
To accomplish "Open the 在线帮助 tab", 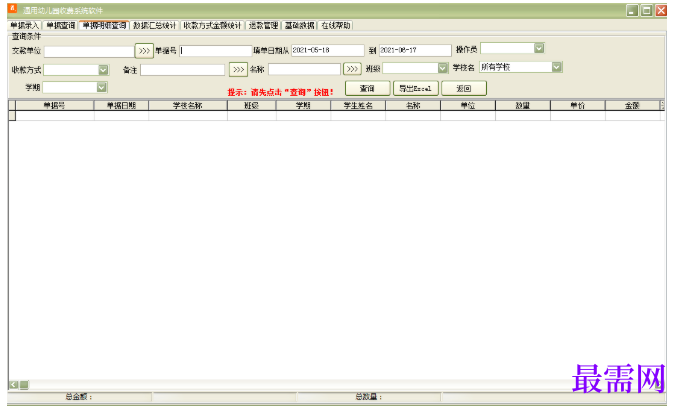I will click(336, 25).
